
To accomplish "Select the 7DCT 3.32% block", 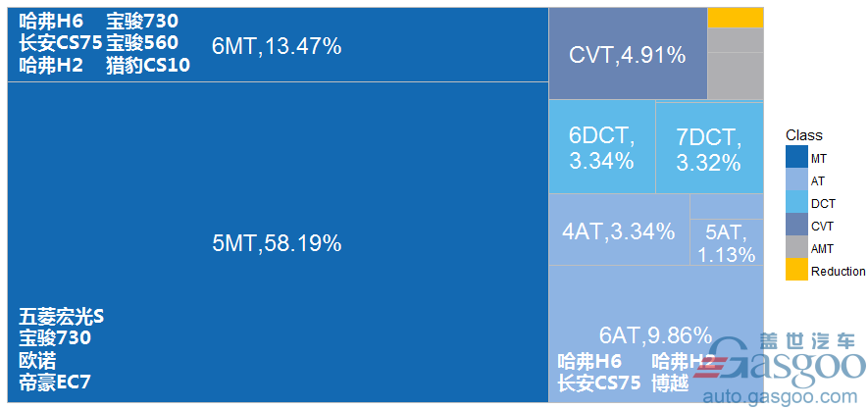I will [709, 148].
